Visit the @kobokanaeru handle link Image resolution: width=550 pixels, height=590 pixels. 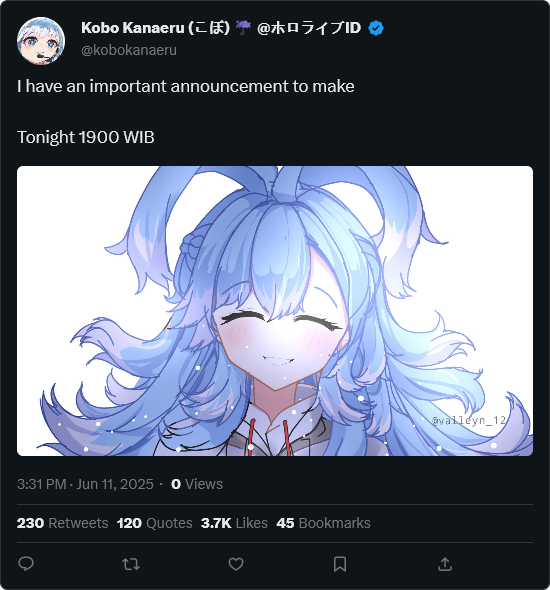(x=129, y=50)
